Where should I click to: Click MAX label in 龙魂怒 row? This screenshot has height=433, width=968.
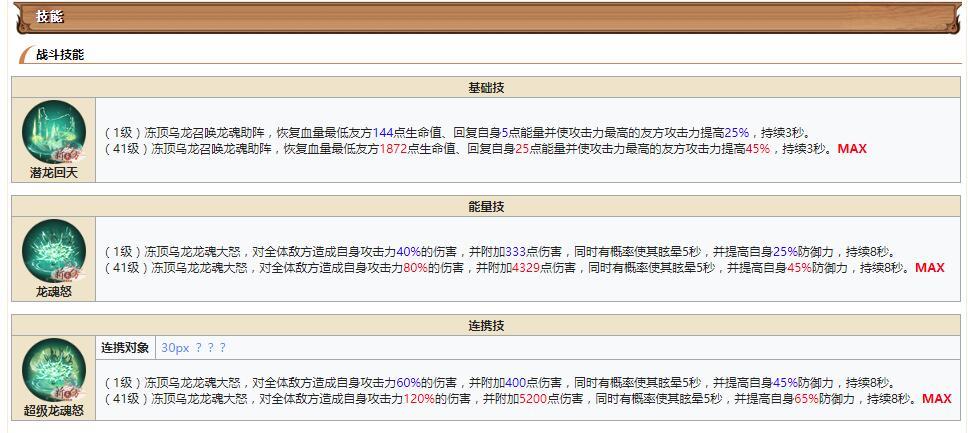pyautogui.click(x=930, y=268)
